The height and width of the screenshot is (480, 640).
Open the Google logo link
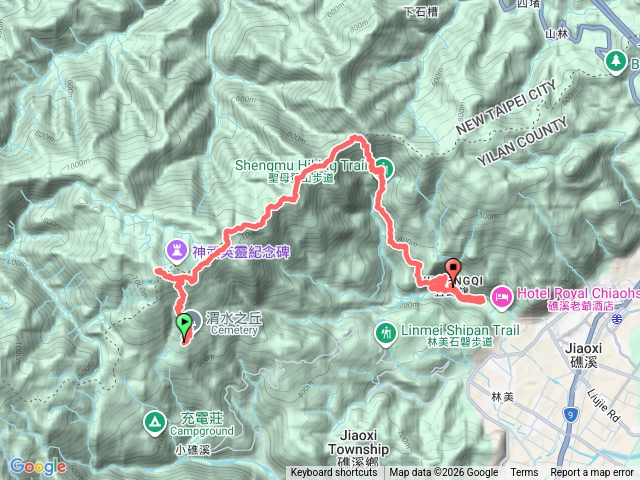[38, 467]
